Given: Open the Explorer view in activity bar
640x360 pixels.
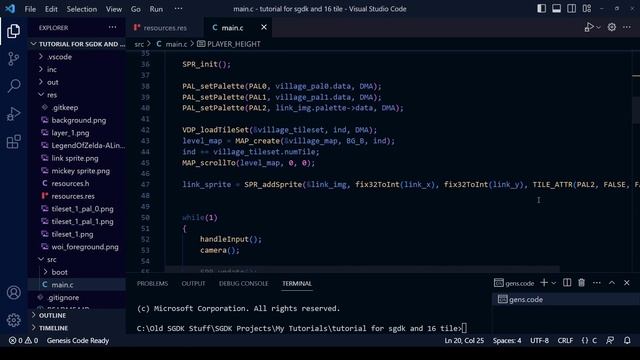Looking at the screenshot, I should click(13, 31).
